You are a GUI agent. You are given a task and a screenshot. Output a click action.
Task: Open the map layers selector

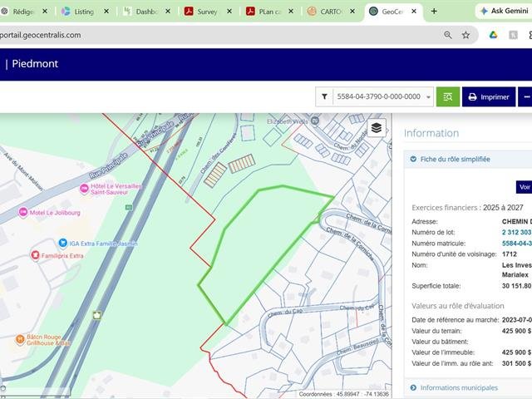[x=377, y=128]
